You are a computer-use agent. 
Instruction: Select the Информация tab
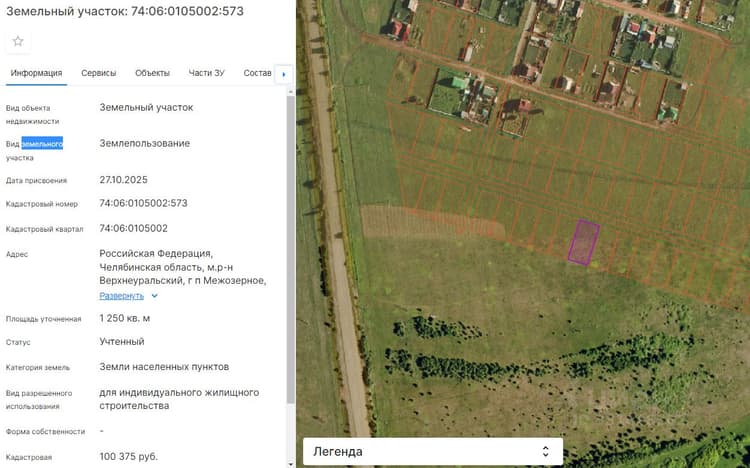tap(36, 73)
